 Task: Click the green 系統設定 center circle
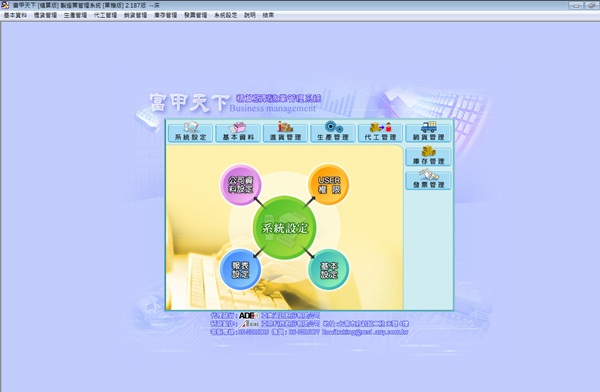tap(285, 228)
